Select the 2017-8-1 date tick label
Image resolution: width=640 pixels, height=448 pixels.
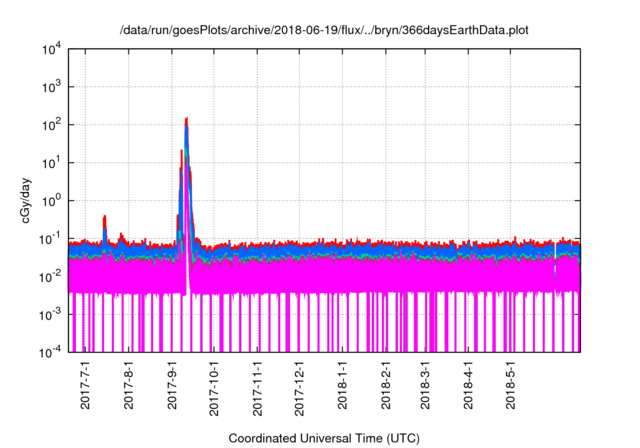click(x=130, y=388)
